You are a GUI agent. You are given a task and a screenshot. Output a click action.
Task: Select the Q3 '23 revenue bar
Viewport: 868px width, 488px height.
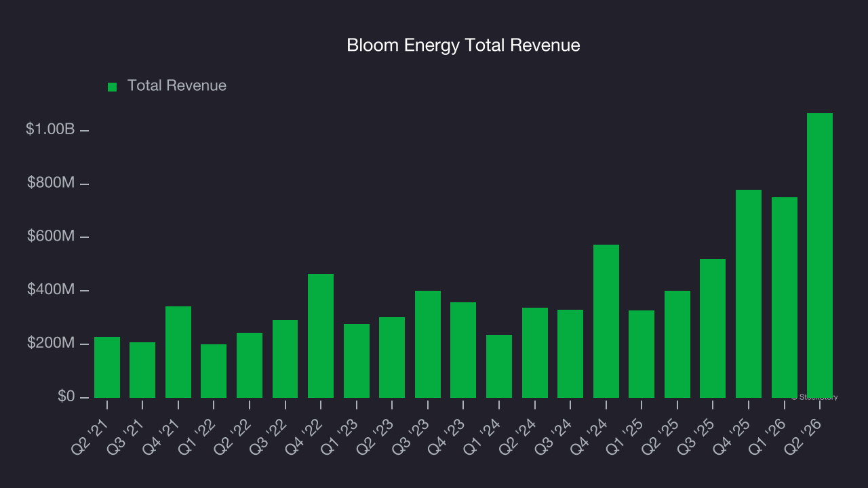[428, 344]
